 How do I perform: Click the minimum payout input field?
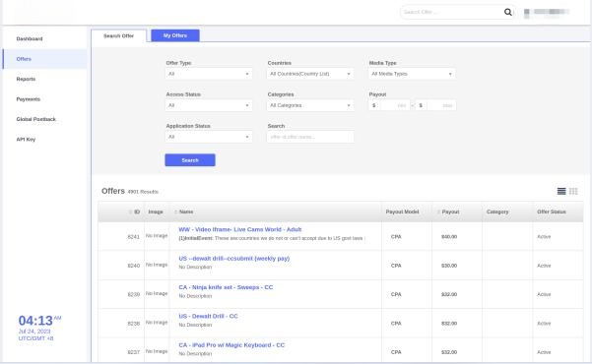[395, 105]
